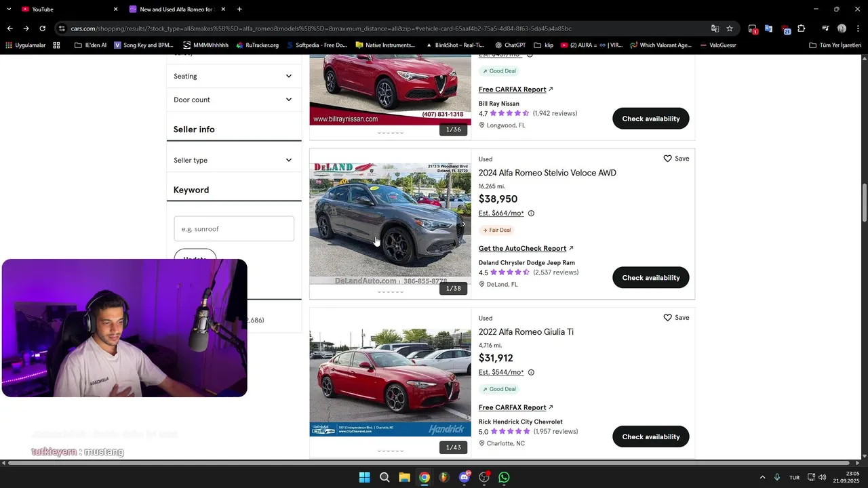868x488 pixels.
Task: Select the New and Used Alfa Romeo tab
Action: (x=176, y=9)
